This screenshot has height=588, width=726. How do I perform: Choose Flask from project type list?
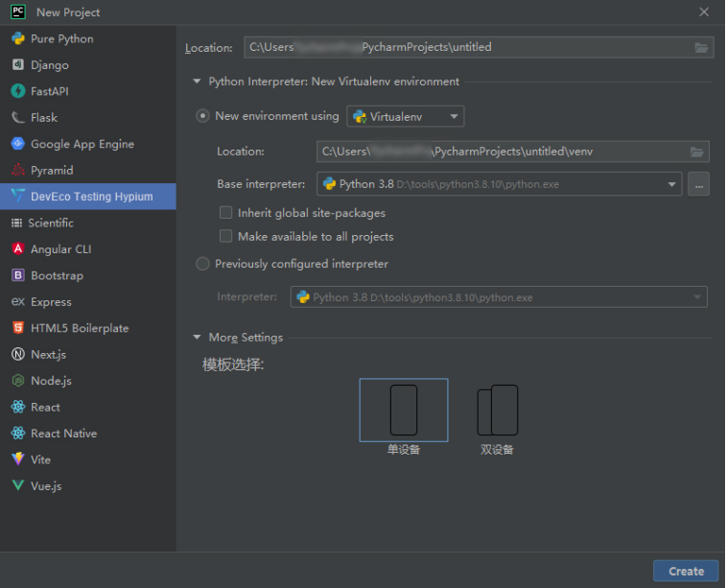pos(44,118)
